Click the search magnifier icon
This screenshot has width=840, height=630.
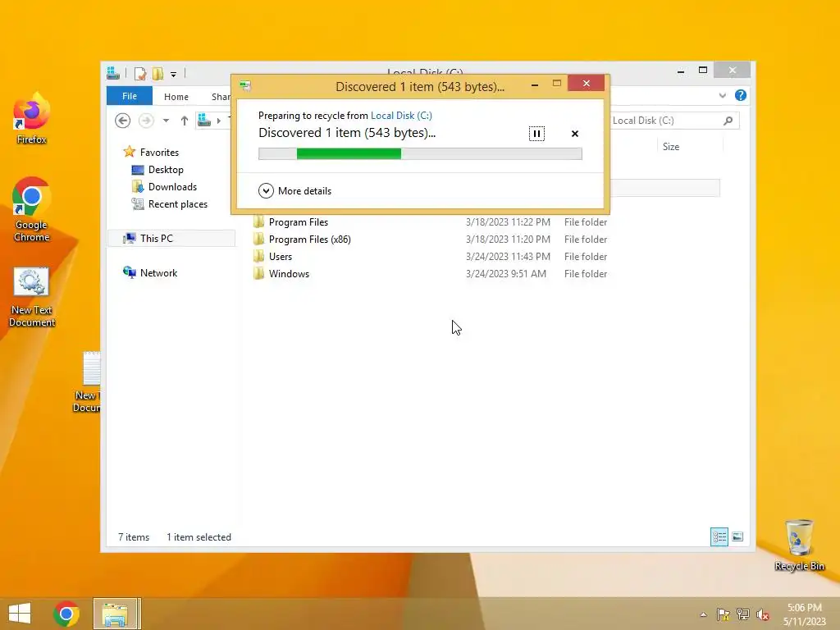coord(728,121)
